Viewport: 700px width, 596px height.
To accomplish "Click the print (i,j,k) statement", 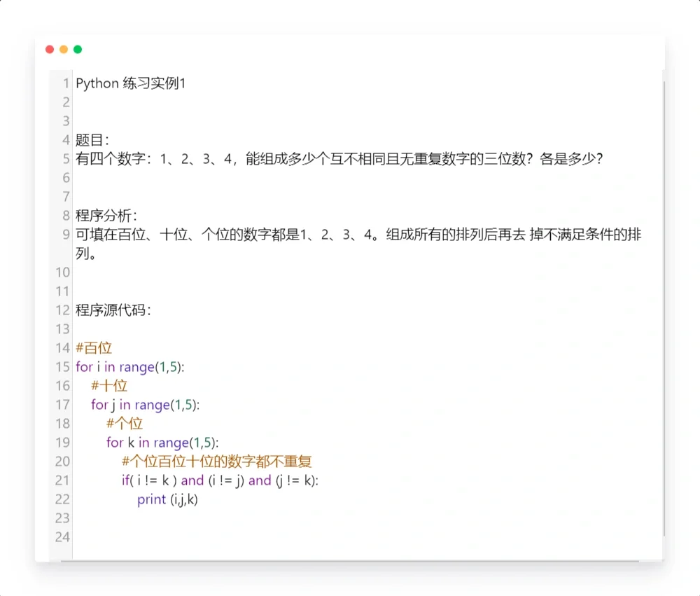I will click(168, 499).
